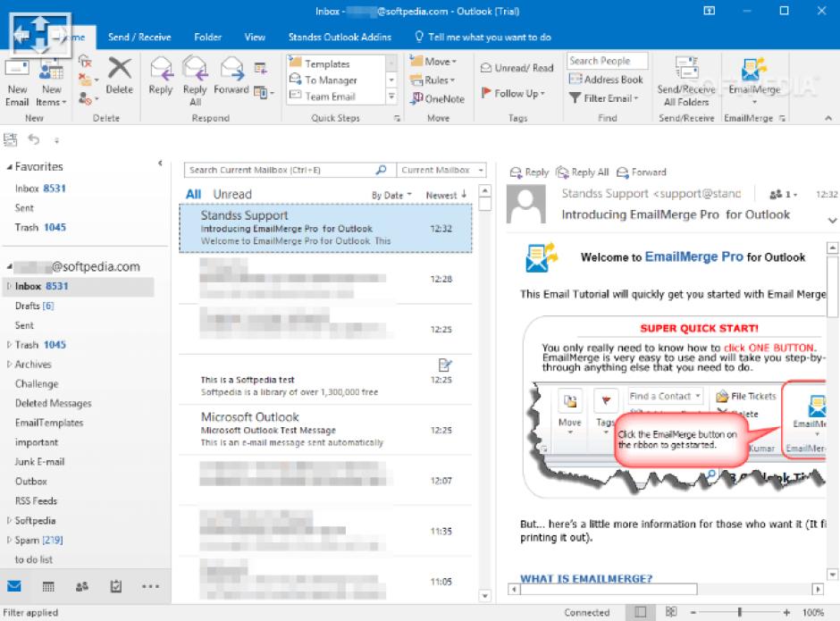
Task: Expand the Archives folder
Action: point(9,365)
